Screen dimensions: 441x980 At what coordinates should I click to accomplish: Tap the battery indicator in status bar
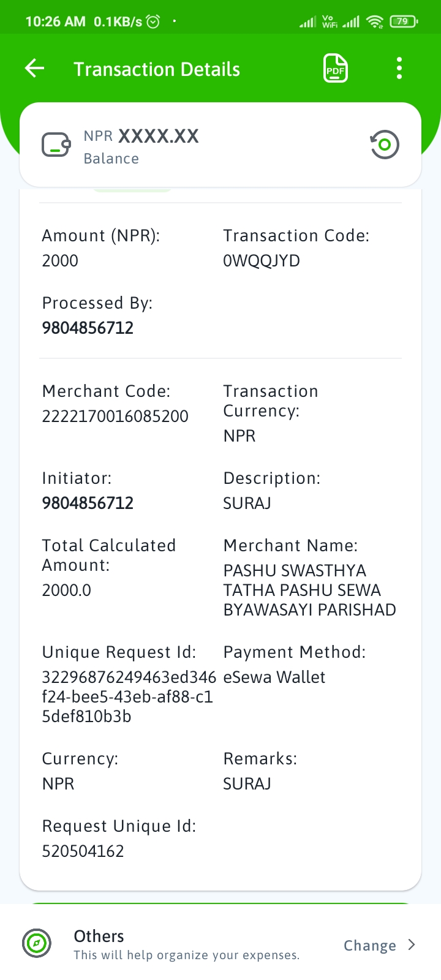pos(404,21)
